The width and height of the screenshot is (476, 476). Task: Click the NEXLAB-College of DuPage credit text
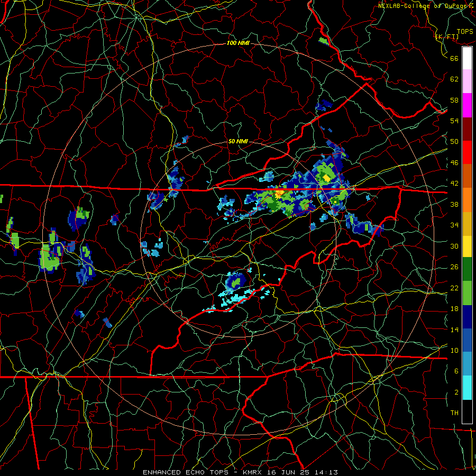click(x=426, y=6)
